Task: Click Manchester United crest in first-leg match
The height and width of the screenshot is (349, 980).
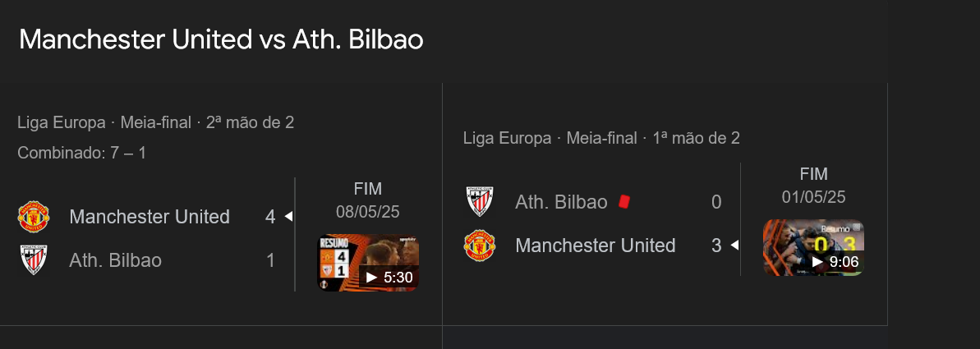Action: tap(480, 246)
